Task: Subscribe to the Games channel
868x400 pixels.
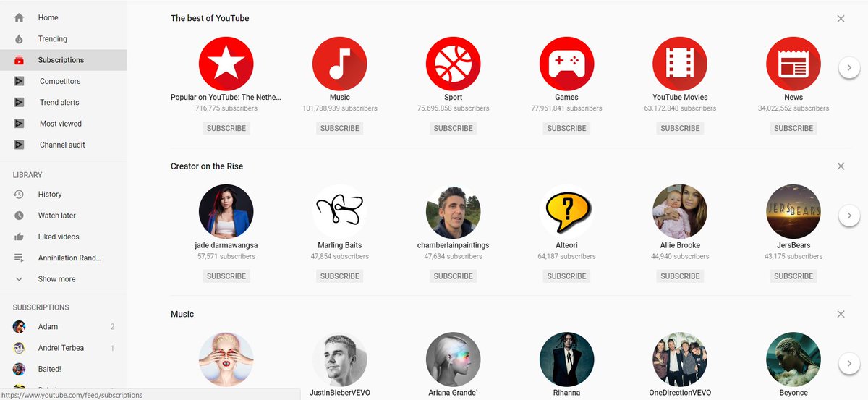Action: click(x=567, y=128)
